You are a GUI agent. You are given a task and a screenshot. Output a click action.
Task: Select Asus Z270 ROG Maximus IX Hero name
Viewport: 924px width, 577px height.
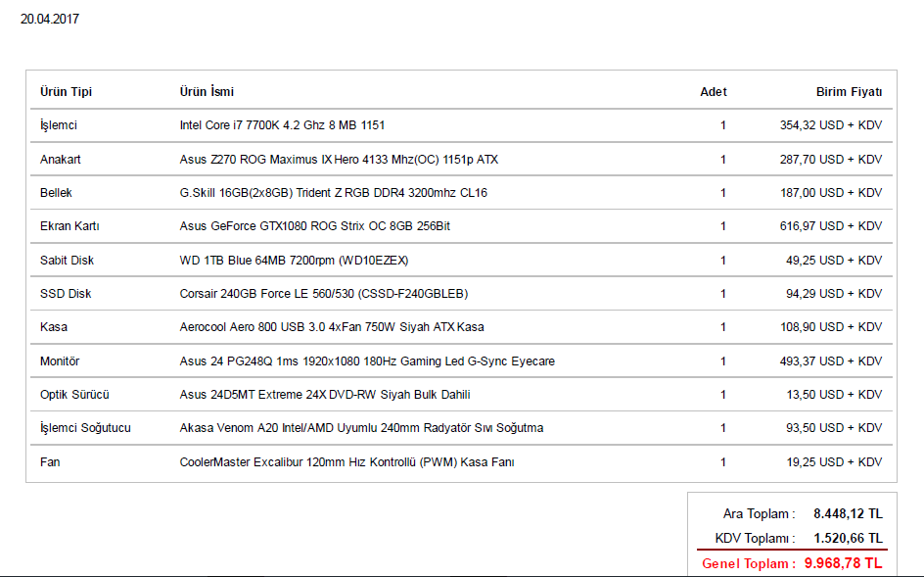click(339, 160)
